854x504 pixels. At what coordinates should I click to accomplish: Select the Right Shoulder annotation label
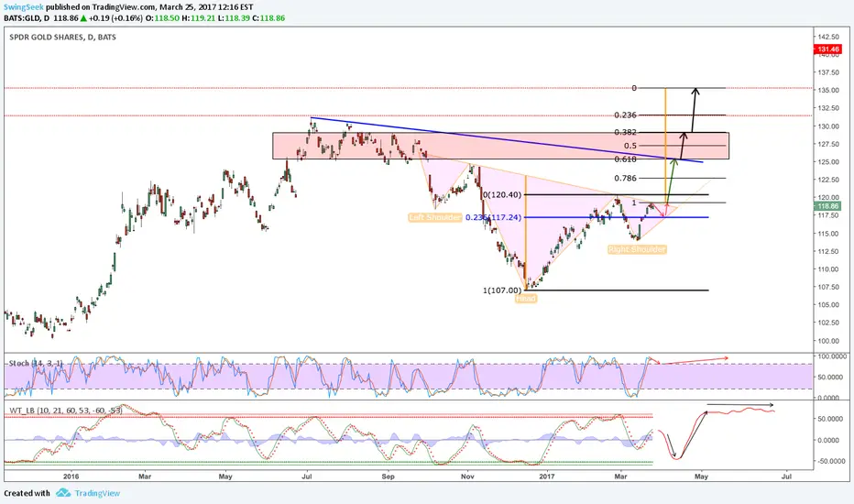637,249
